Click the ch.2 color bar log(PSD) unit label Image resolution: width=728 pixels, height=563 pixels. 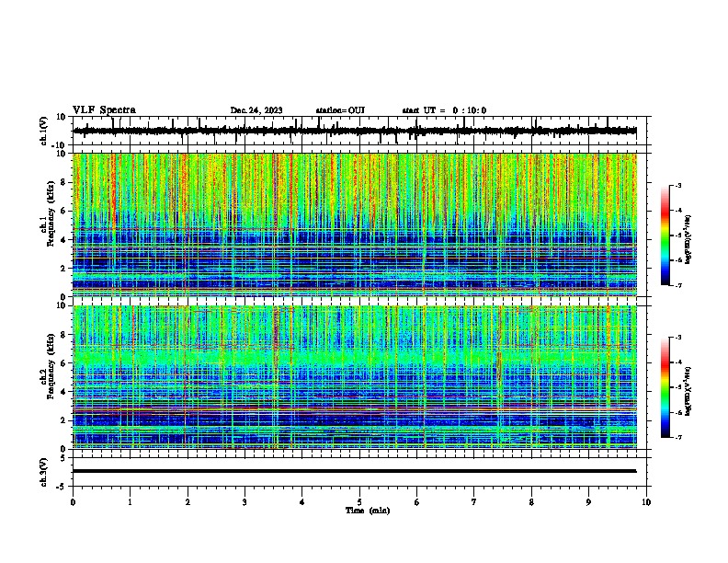[688, 391]
